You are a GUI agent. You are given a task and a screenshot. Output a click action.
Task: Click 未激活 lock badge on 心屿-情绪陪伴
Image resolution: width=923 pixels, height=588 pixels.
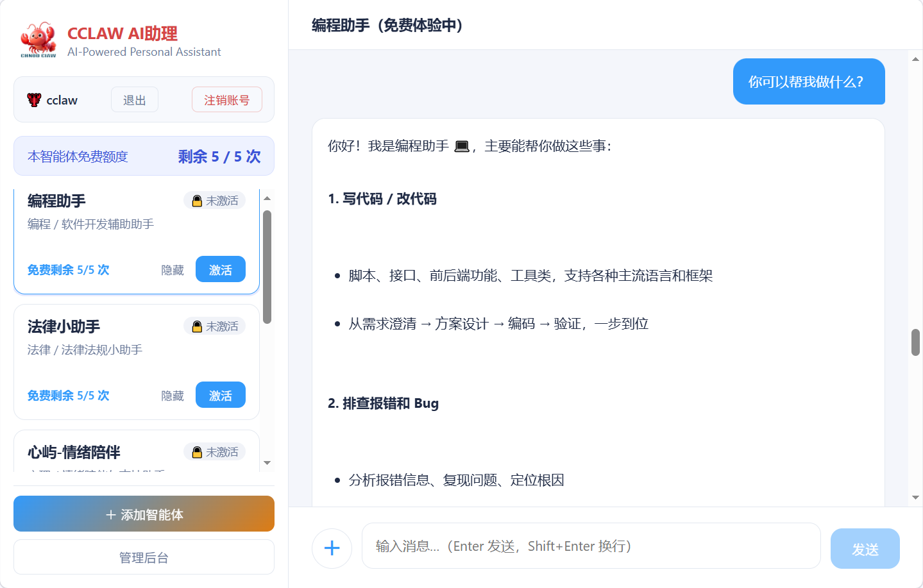click(215, 452)
